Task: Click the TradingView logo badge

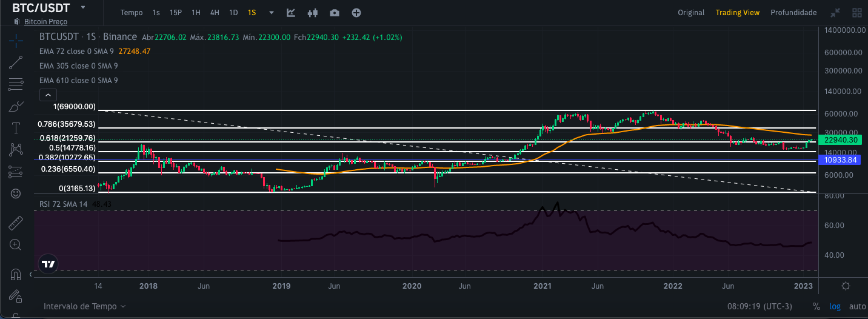Action: 48,264
